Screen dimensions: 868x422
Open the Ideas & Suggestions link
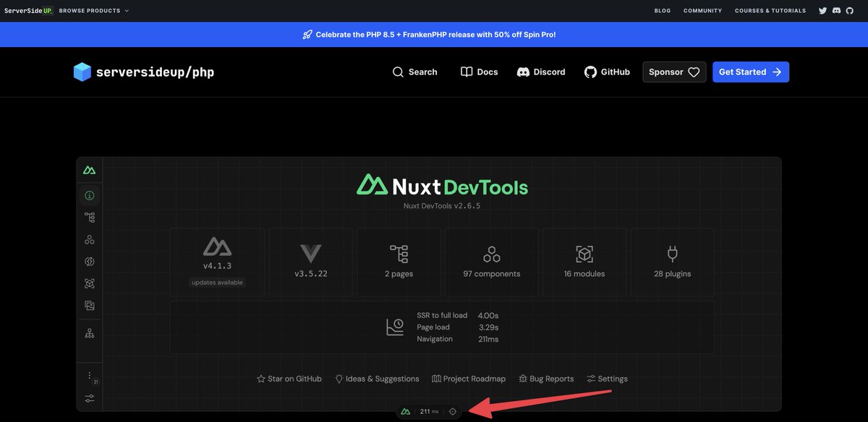coord(377,379)
